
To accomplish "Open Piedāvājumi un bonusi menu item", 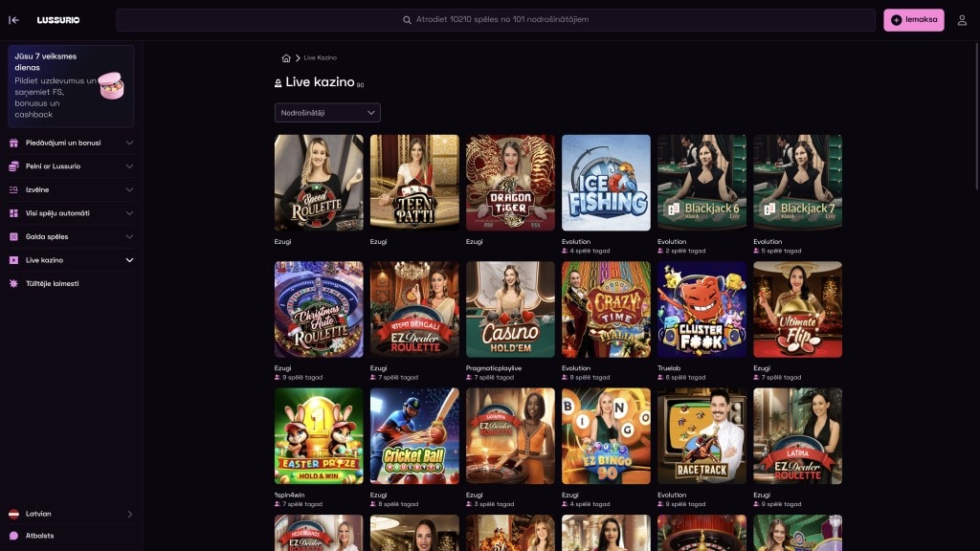I will pyautogui.click(x=71, y=143).
